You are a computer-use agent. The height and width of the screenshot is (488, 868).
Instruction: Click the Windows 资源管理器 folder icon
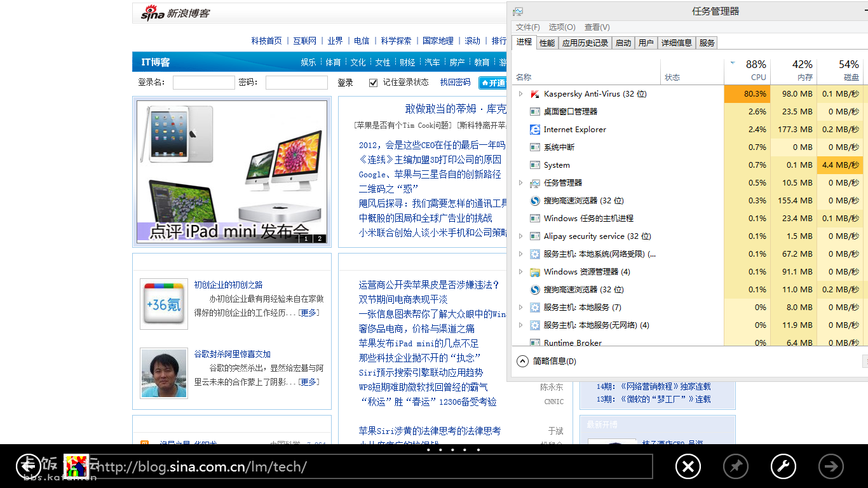point(535,272)
